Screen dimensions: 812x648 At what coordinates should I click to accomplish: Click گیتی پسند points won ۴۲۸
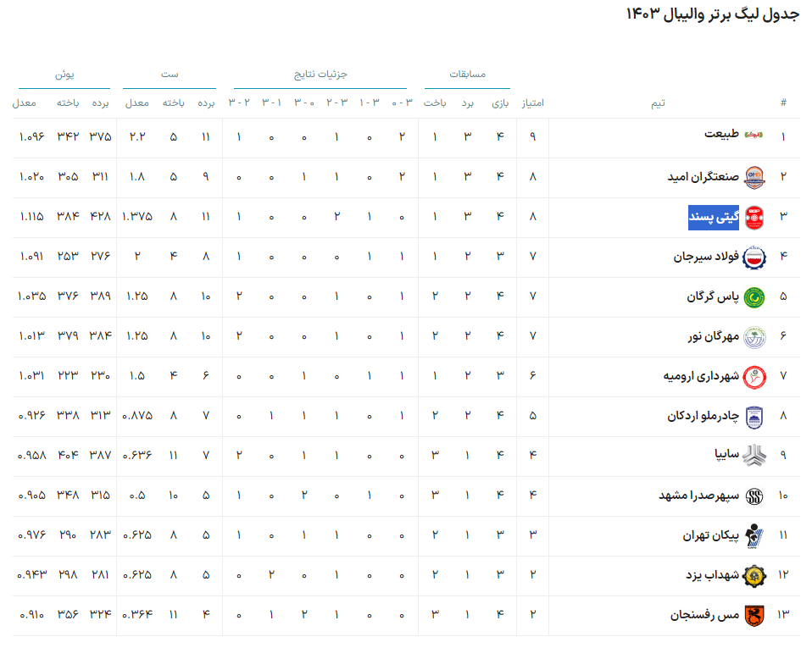[x=101, y=217]
